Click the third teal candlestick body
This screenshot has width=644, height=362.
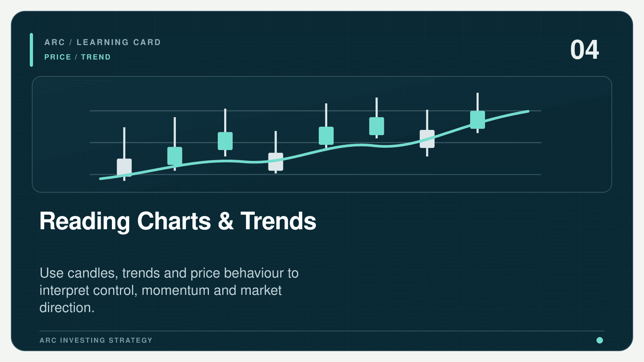(x=225, y=141)
